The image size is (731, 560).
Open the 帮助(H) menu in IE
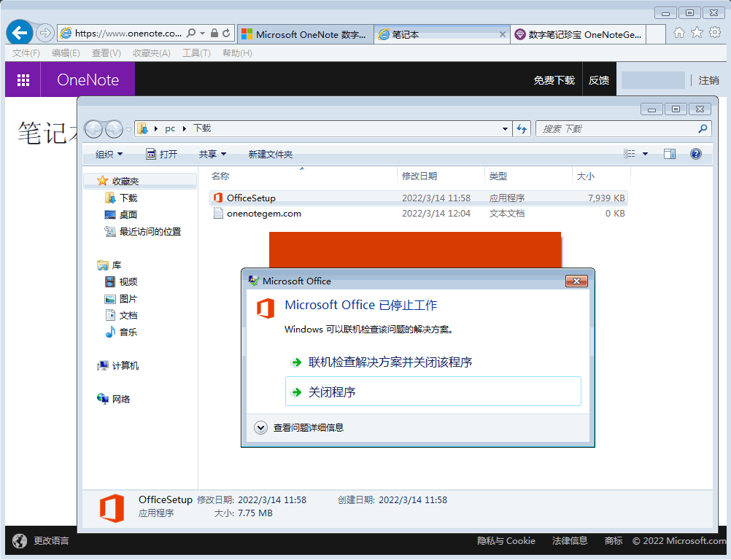tap(237, 53)
